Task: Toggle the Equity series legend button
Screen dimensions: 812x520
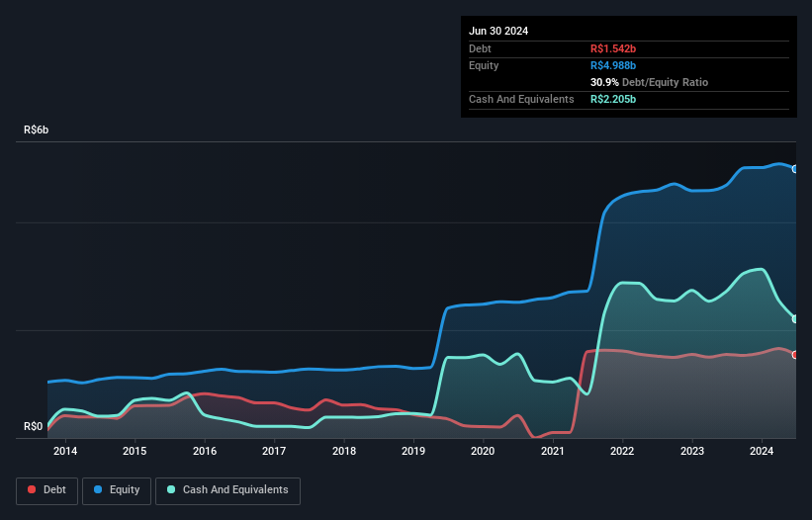Action: click(117, 490)
